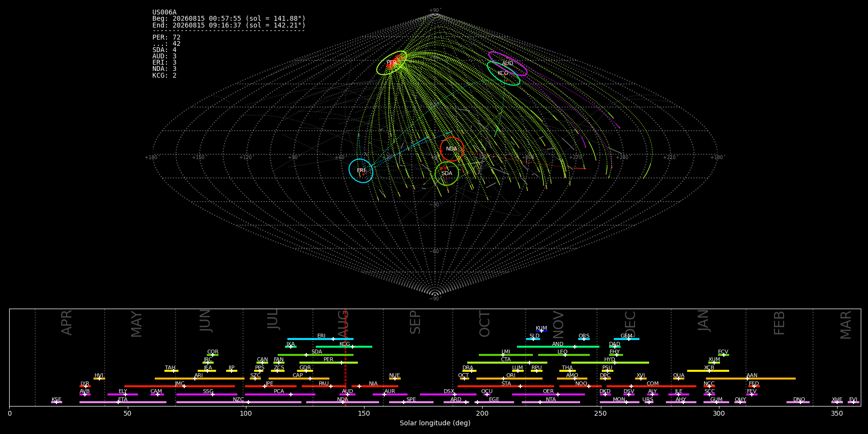Click the NZC shower label
868x434 pixels.
tap(239, 400)
